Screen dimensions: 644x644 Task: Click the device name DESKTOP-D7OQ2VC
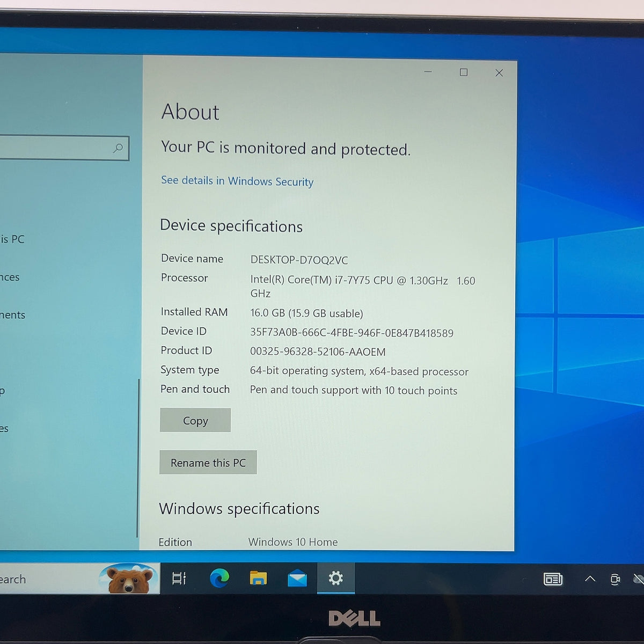tap(299, 260)
